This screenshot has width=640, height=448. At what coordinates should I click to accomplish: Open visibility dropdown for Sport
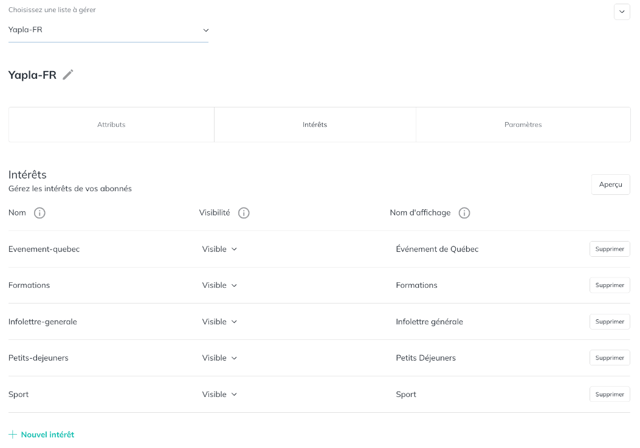pos(219,395)
